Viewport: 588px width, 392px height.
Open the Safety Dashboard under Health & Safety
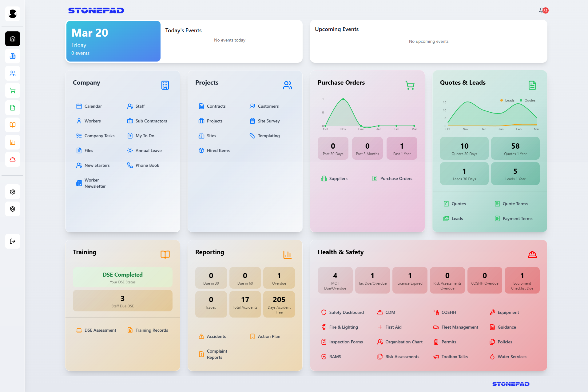[x=346, y=312]
